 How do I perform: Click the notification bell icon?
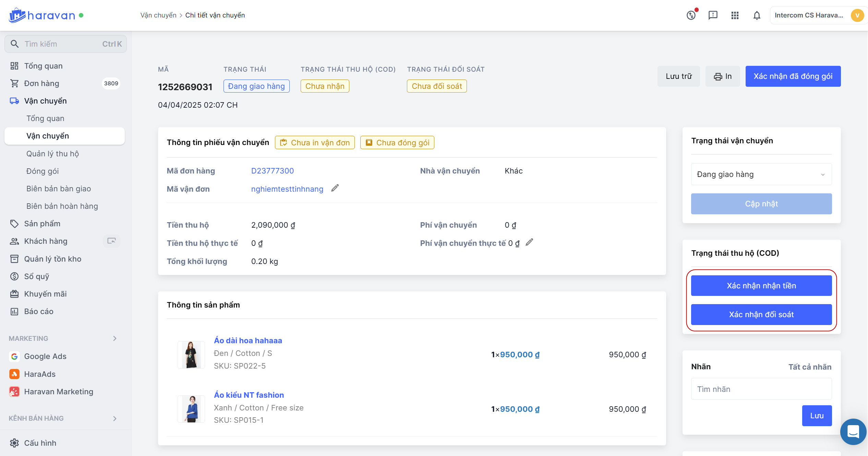coord(757,15)
